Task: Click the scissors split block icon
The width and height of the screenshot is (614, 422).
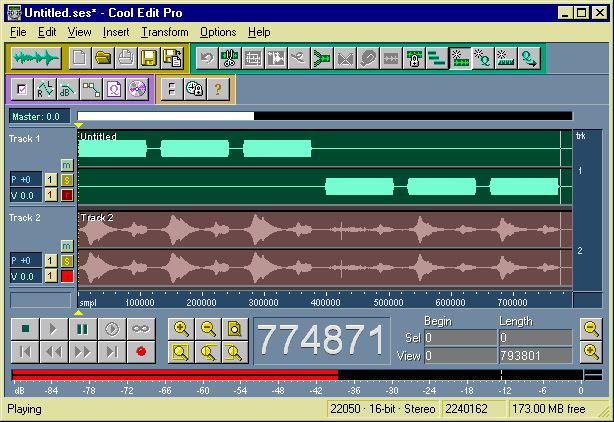Action: 230,58
